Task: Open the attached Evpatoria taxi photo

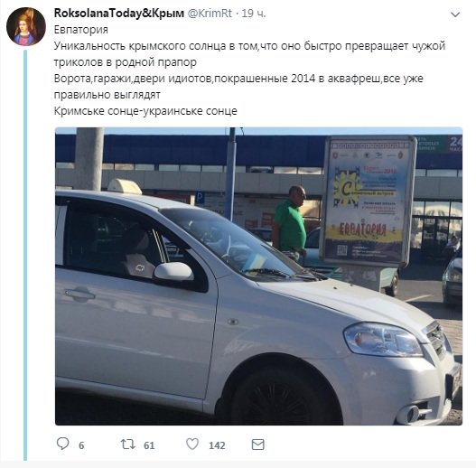Action: coord(258,276)
